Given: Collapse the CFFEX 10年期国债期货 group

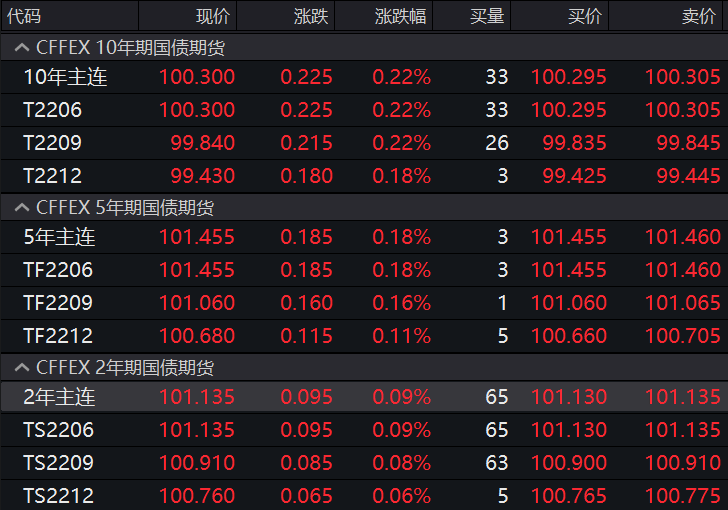Looking at the screenshot, I should click(21, 47).
